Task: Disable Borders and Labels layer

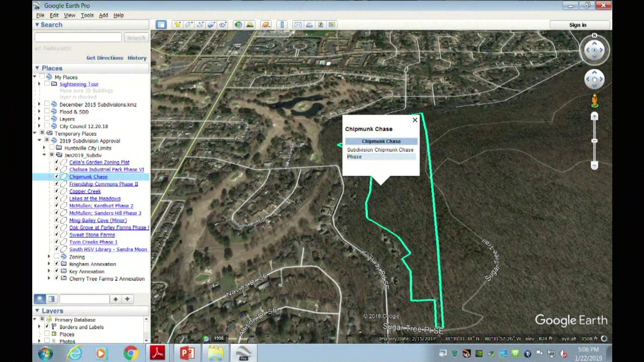Action: 47,327
